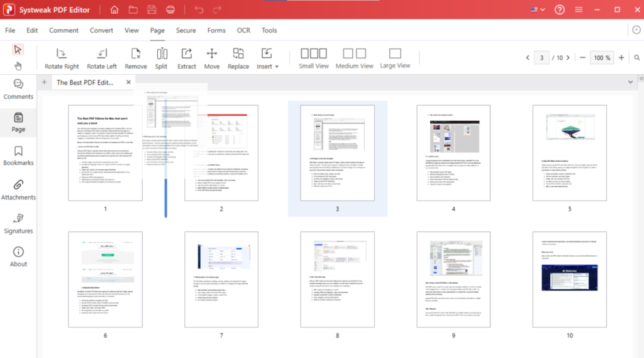
Task: Expand the tab list chevron at right
Action: [x=630, y=82]
